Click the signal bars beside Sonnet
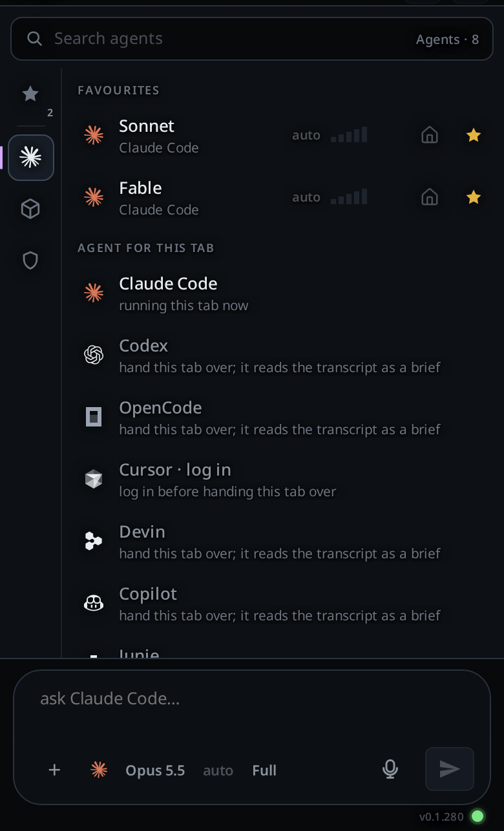 click(349, 134)
